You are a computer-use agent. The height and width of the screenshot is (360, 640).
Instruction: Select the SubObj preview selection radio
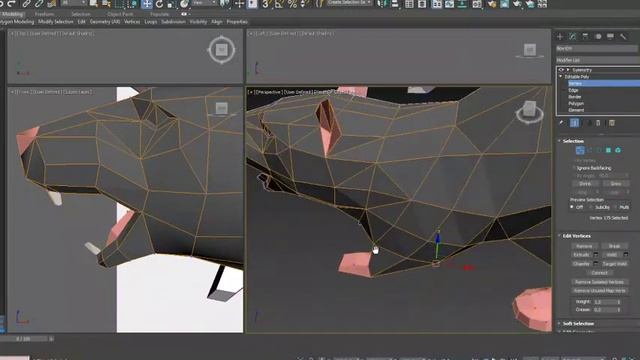(591, 207)
